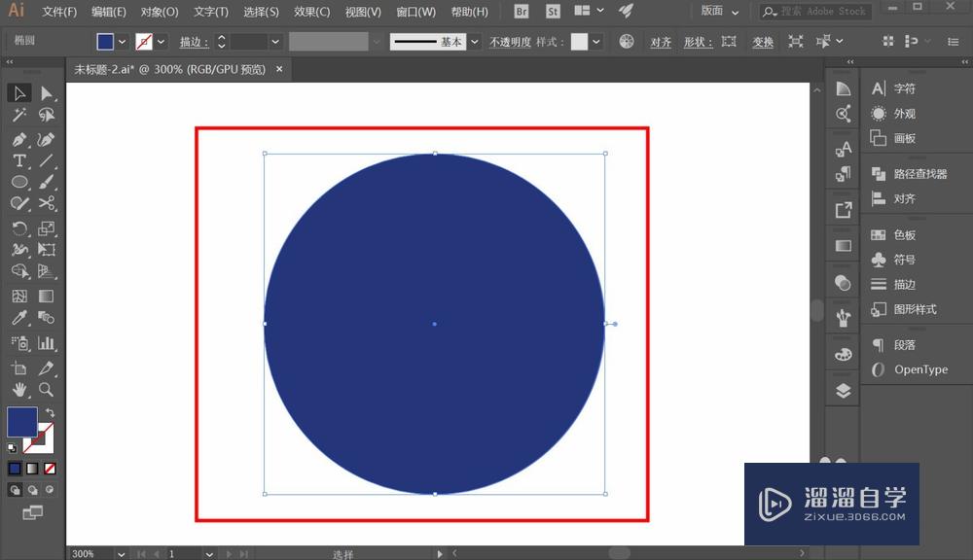Open the 文件(F) menu
The width and height of the screenshot is (973, 560).
pyautogui.click(x=59, y=12)
